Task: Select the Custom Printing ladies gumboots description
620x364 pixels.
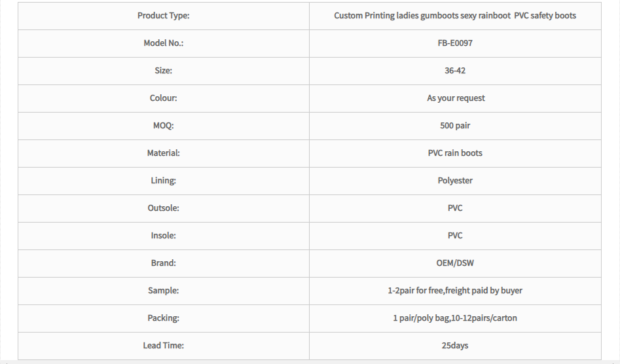Action: pos(455,16)
